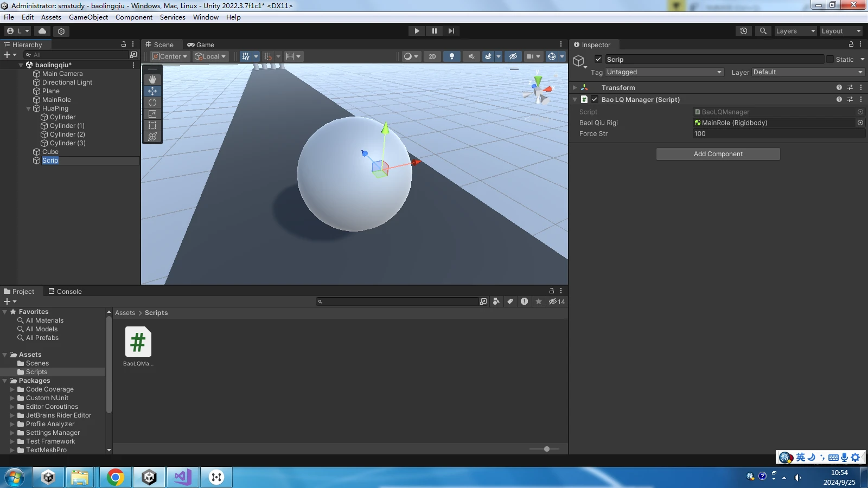Viewport: 868px width, 488px height.
Task: Toggle Scene audio playback
Action: point(471,56)
